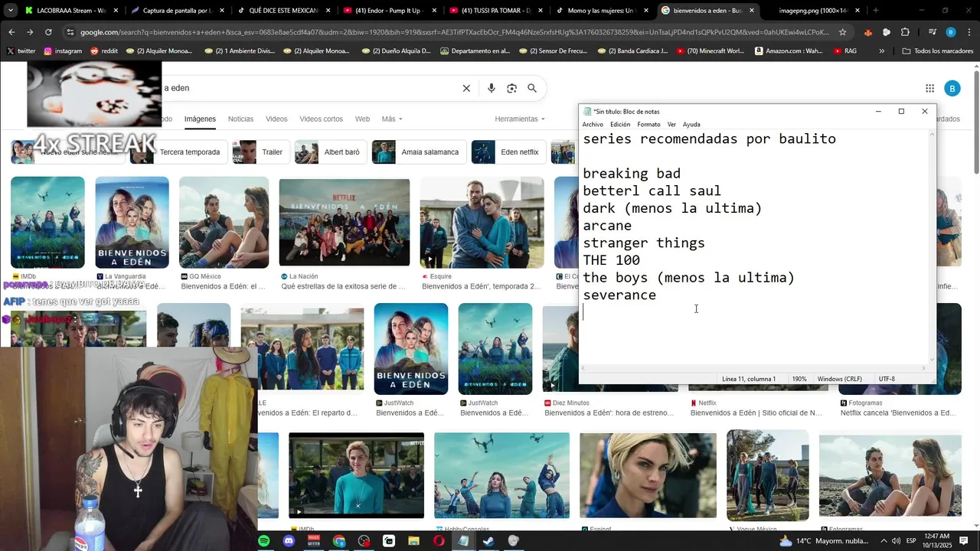980x551 pixels.
Task: Open Voice Meeter from the taskbar
Action: point(314,541)
